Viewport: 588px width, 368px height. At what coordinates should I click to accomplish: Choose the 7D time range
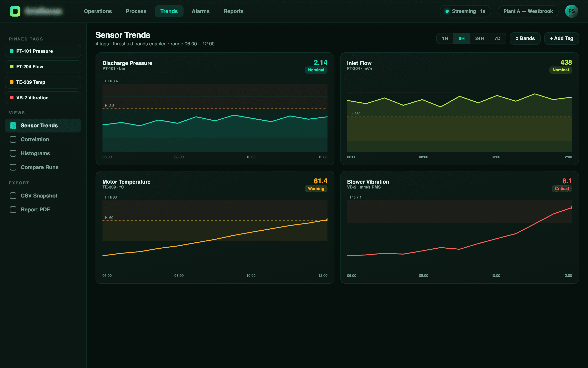coord(497,38)
